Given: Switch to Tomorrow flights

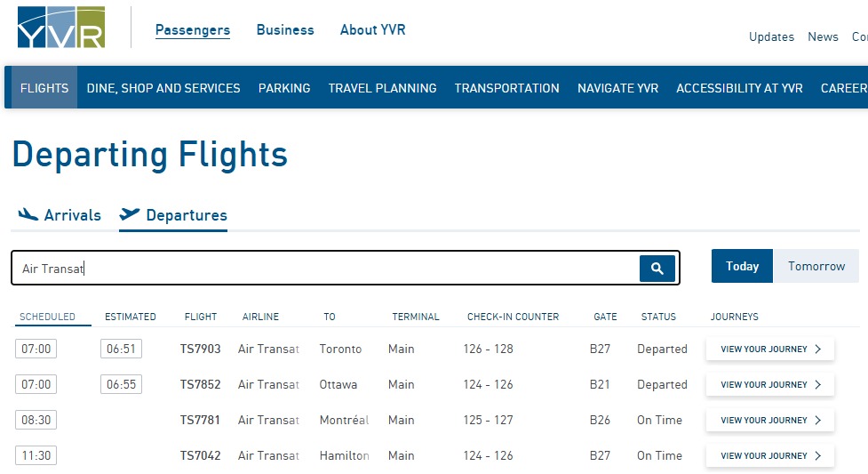Looking at the screenshot, I should point(816,266).
